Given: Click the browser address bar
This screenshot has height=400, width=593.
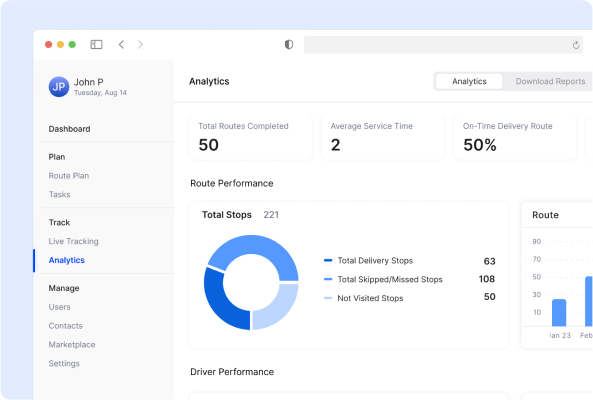Looking at the screenshot, I should point(443,45).
